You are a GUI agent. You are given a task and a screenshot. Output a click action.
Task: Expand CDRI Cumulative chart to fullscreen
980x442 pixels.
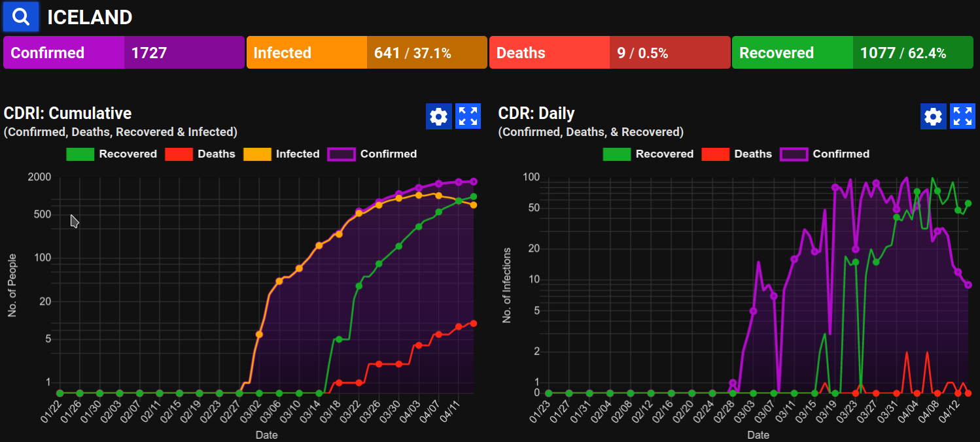click(x=468, y=116)
